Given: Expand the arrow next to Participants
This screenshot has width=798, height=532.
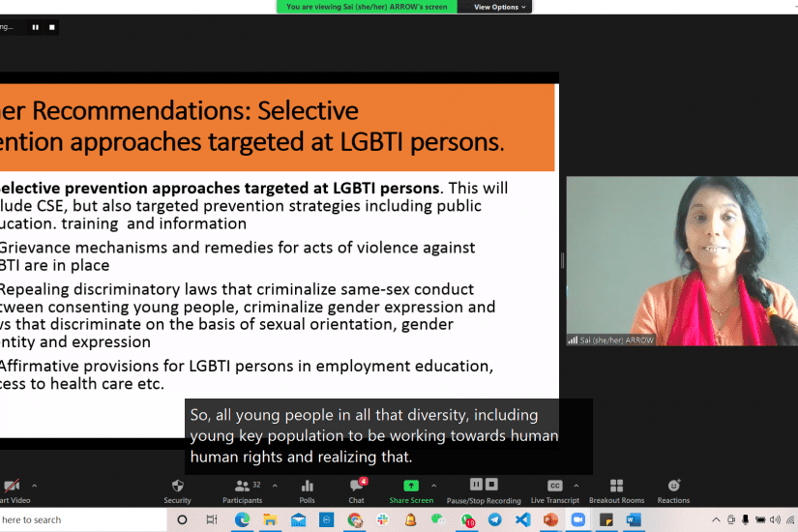Looking at the screenshot, I should [x=275, y=486].
